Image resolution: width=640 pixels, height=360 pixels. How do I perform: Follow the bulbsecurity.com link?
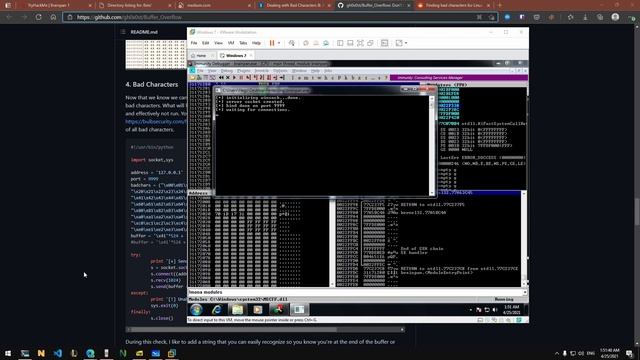(156, 122)
